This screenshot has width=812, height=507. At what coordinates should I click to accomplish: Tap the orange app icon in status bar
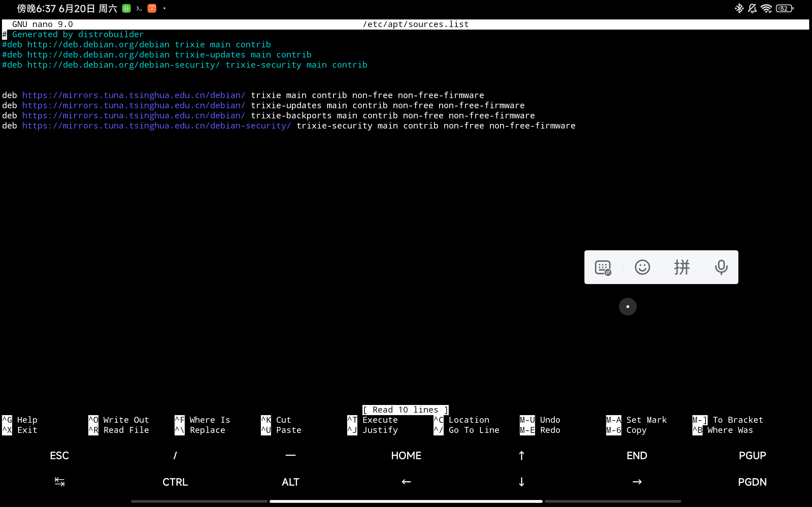point(152,8)
